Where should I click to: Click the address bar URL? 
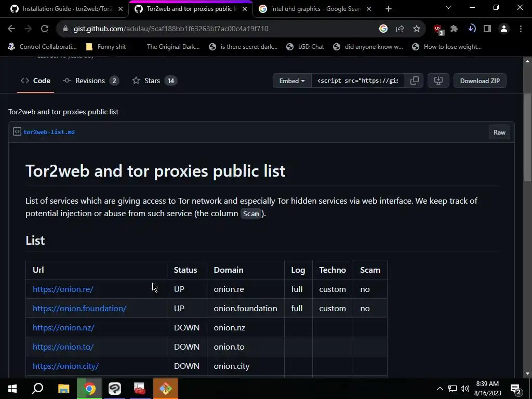point(171,29)
